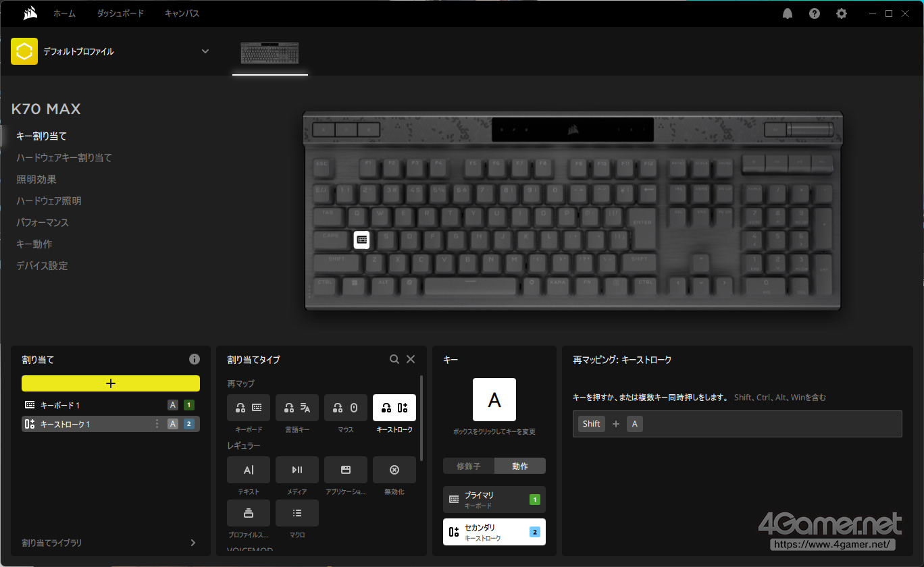
Task: Select the キーストローク1 assignment row
Action: click(x=111, y=424)
